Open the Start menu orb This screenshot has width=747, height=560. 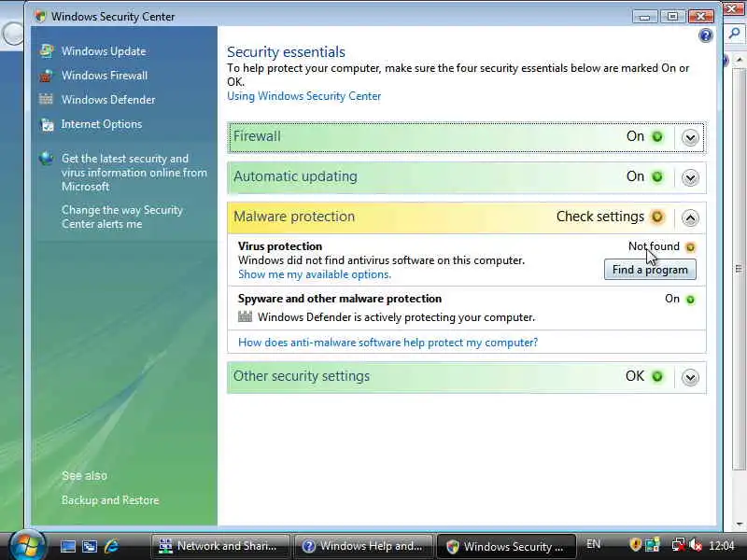click(27, 545)
